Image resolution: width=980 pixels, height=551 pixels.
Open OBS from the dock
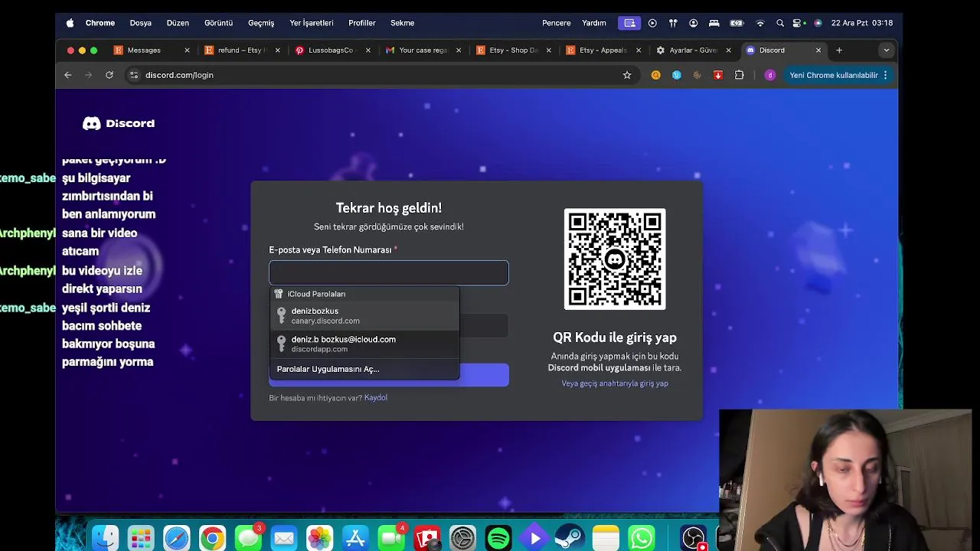pos(694,538)
